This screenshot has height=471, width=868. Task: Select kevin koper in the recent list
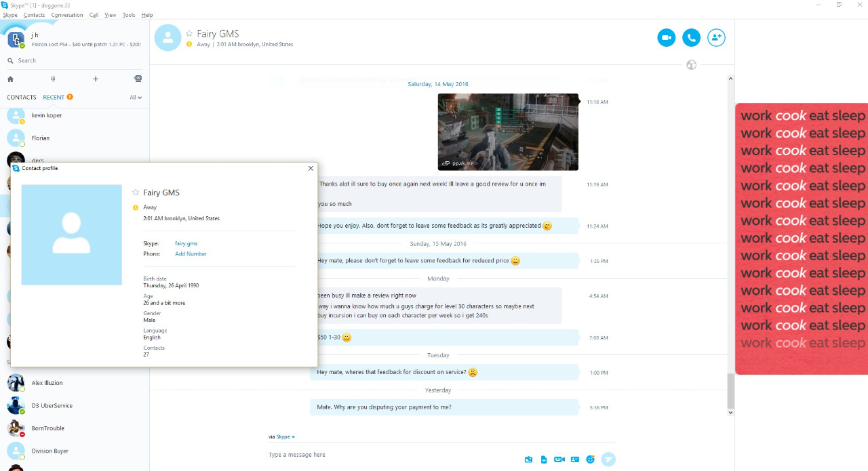click(x=75, y=115)
